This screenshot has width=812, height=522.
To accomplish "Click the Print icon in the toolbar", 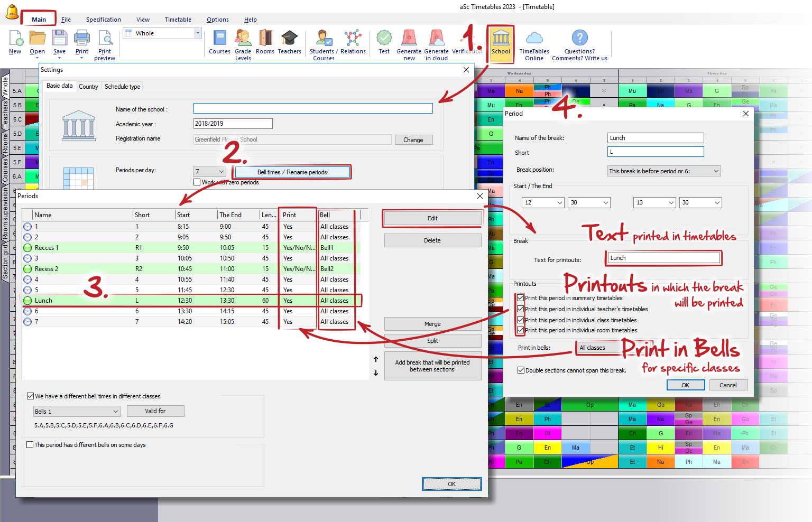I will [x=82, y=38].
